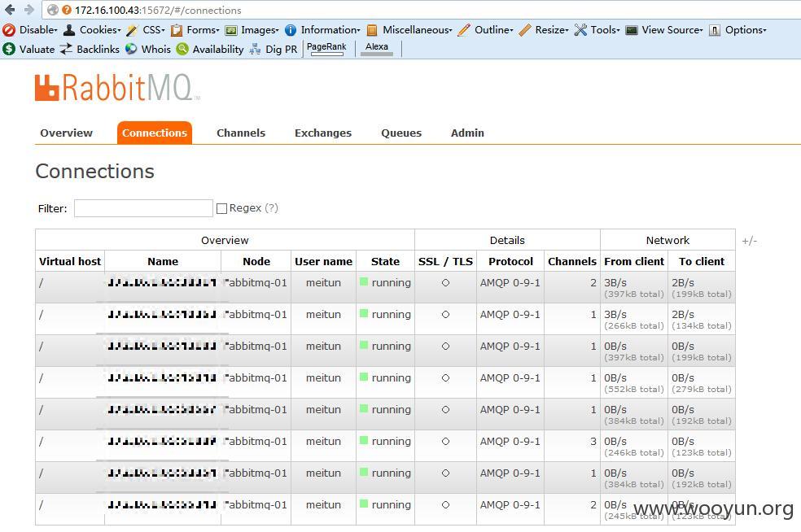
Task: Open the Resize toolbar menu
Action: [552, 30]
